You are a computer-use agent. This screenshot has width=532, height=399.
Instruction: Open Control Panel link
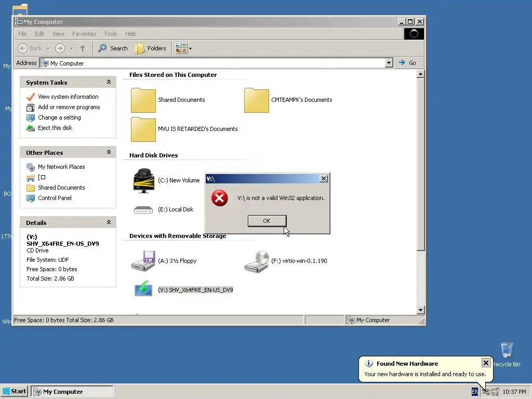55,198
